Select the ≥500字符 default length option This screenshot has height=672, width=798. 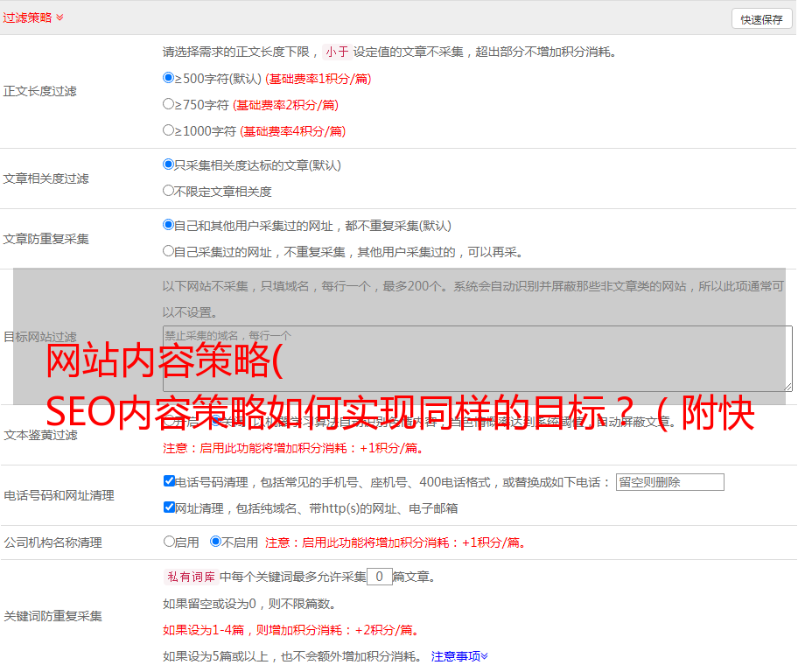pyautogui.click(x=168, y=77)
